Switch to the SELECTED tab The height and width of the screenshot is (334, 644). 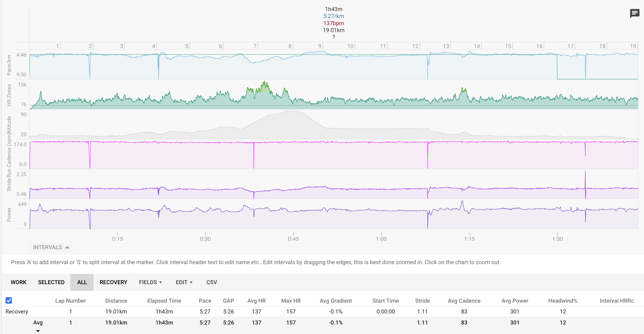point(51,282)
